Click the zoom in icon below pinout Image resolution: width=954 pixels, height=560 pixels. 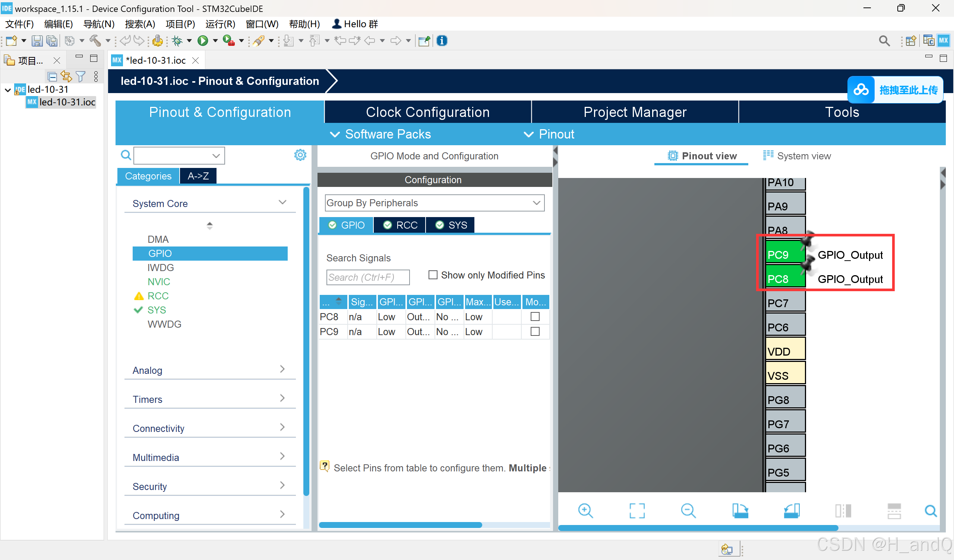click(x=585, y=511)
